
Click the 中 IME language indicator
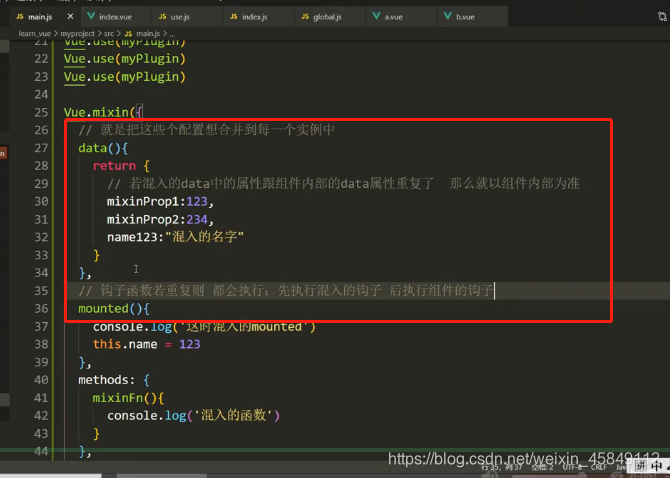click(657, 466)
